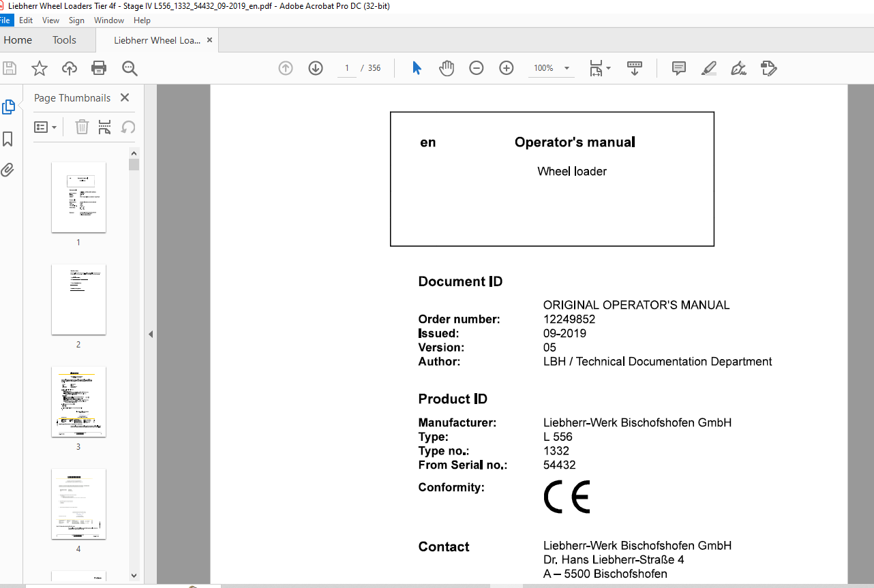Screen dimensions: 874x588
Task: Switch to the Tools tab
Action: click(x=64, y=40)
